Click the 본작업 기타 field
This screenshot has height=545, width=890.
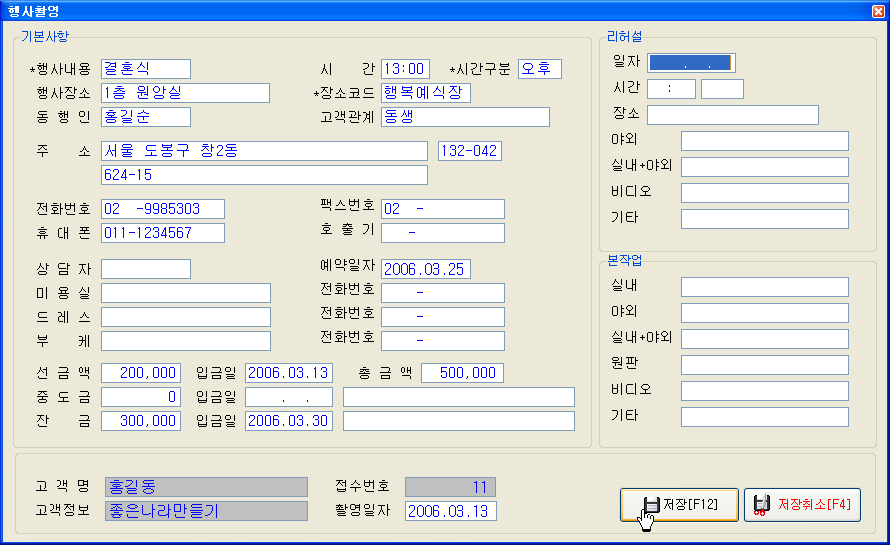(765, 417)
